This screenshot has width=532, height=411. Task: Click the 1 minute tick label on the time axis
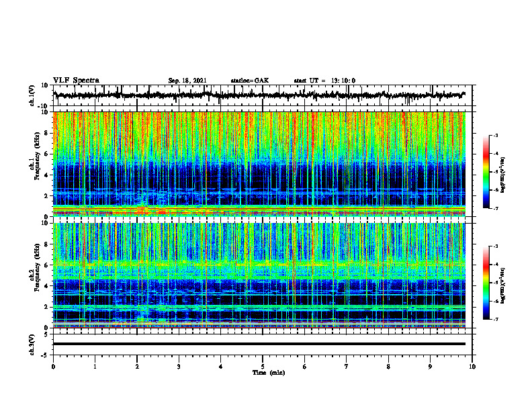pos(95,367)
